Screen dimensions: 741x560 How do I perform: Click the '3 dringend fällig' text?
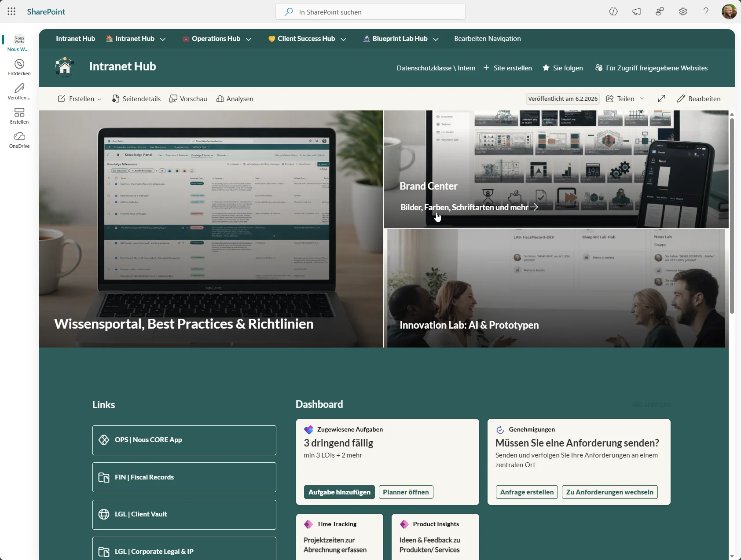(x=338, y=443)
